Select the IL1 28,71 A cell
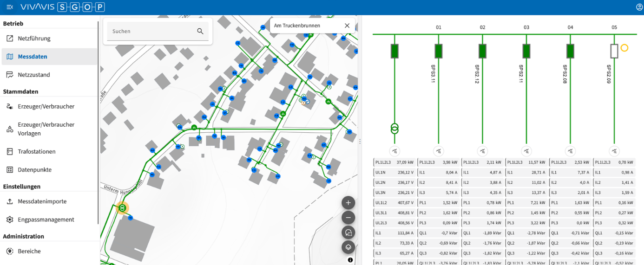The height and width of the screenshot is (265, 644). pos(526,172)
